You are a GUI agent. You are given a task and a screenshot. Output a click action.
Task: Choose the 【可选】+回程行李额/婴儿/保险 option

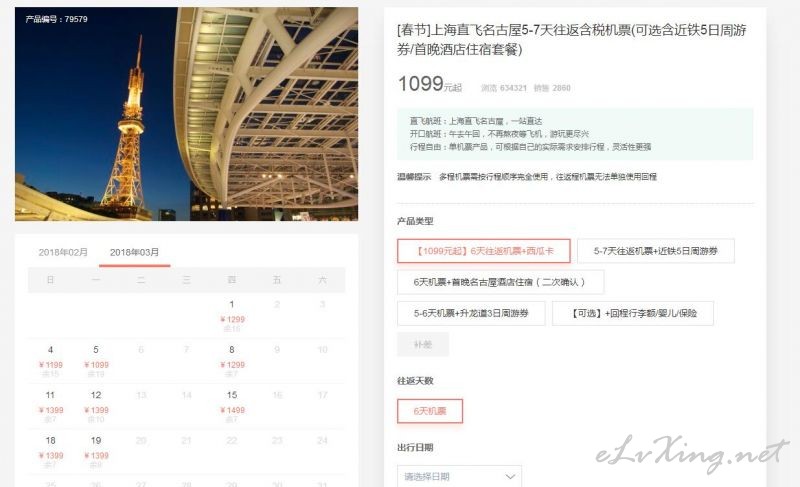[x=633, y=313]
